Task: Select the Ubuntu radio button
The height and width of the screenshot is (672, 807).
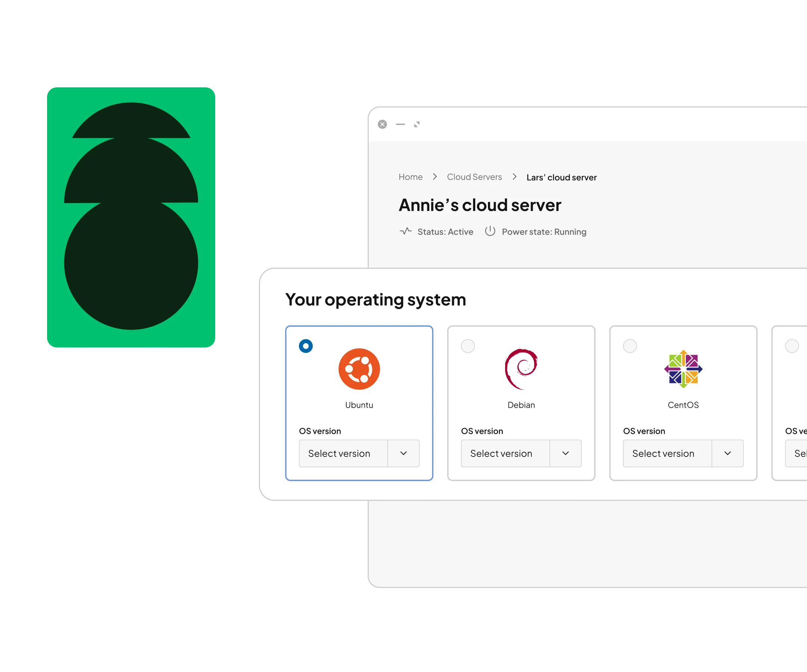Action: click(306, 346)
